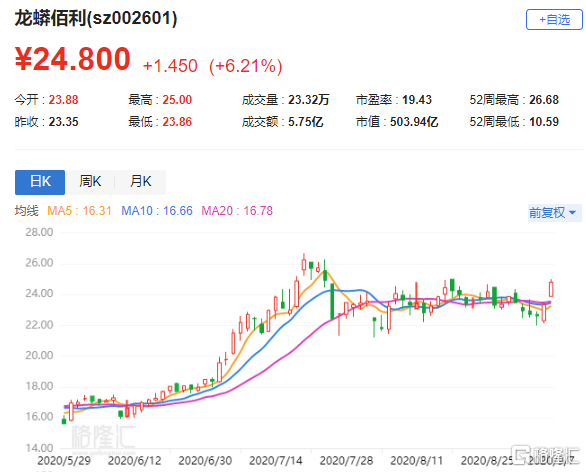
Task: Click the 昨收 value 23.35
Action: 63,122
